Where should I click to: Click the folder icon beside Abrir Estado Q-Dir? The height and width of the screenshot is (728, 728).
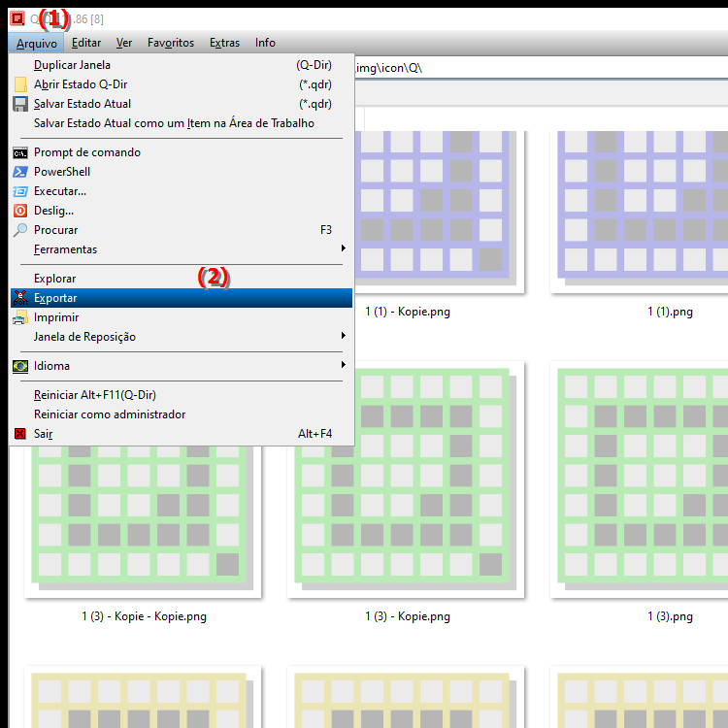coord(20,84)
